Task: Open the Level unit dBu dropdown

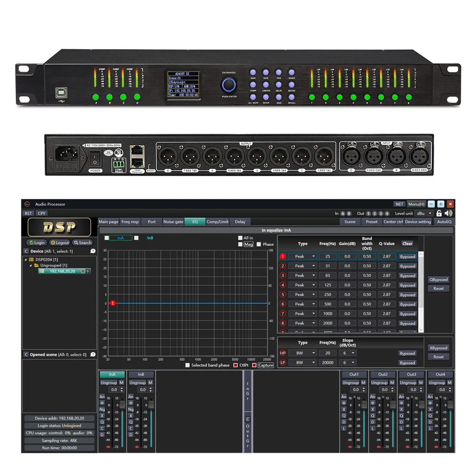Action: click(424, 213)
